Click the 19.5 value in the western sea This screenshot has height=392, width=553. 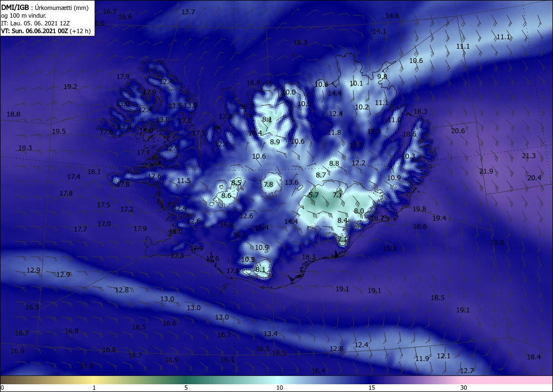tap(59, 132)
